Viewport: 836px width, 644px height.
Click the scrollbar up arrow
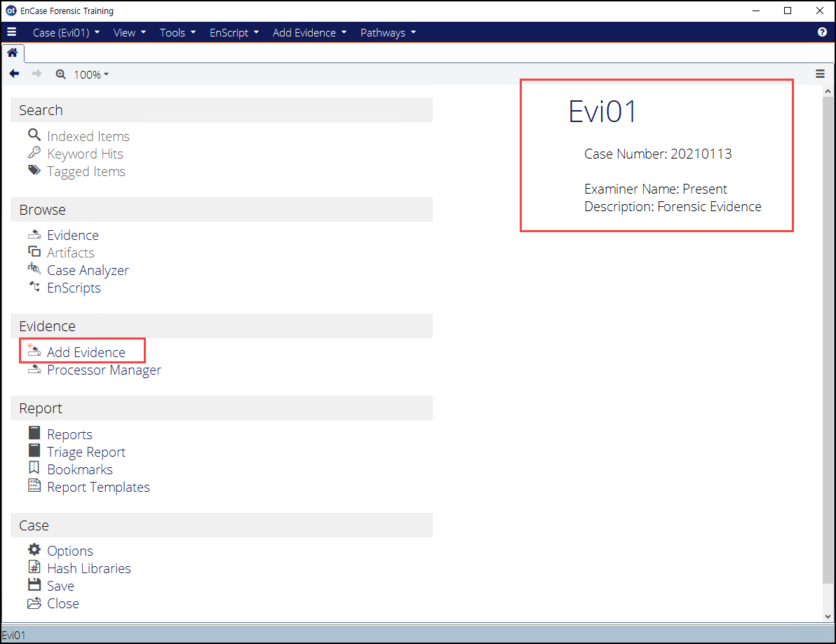[828, 91]
